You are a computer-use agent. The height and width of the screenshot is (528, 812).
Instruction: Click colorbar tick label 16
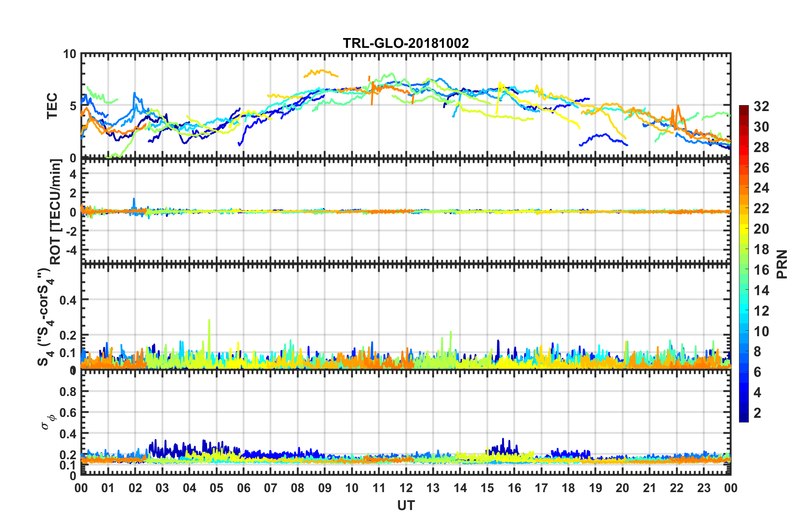point(761,270)
